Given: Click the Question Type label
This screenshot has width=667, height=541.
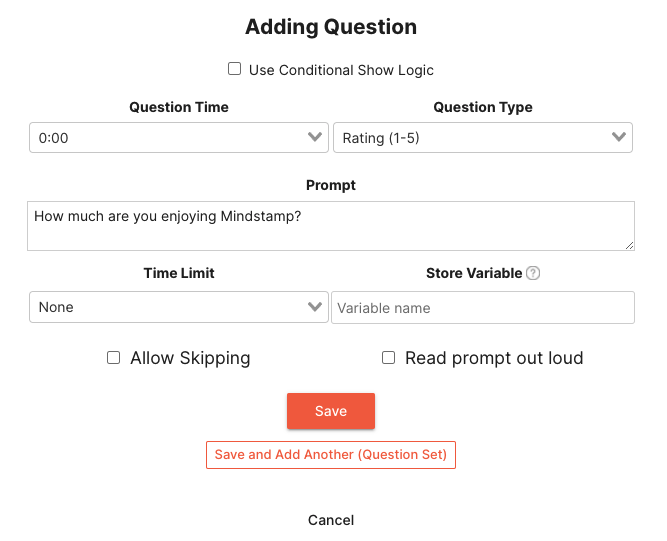Looking at the screenshot, I should tap(483, 107).
